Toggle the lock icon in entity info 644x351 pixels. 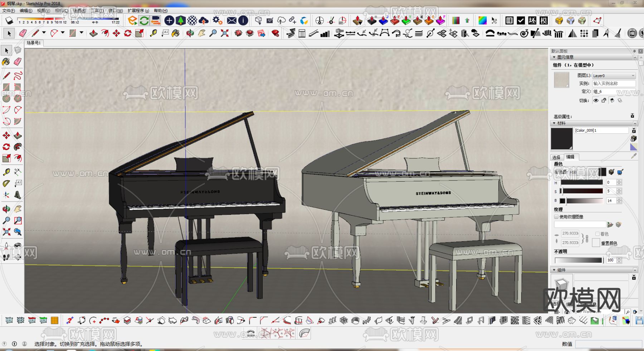604,100
